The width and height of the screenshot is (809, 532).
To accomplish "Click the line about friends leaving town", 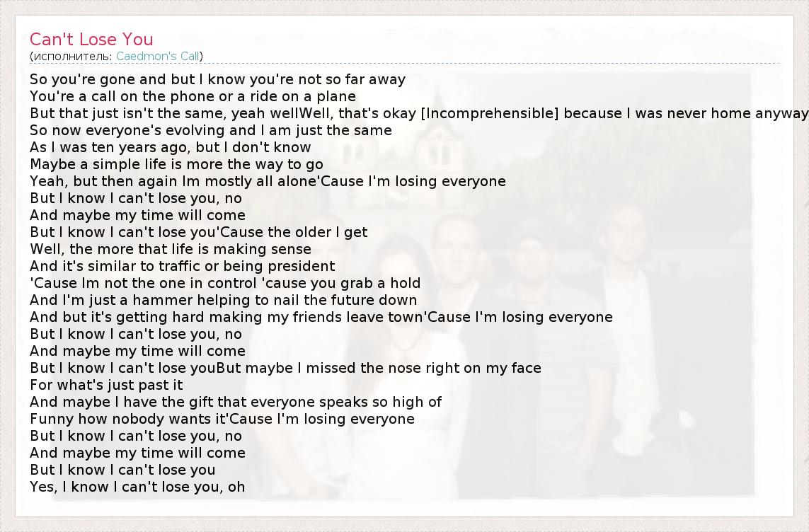I will 226,317.
